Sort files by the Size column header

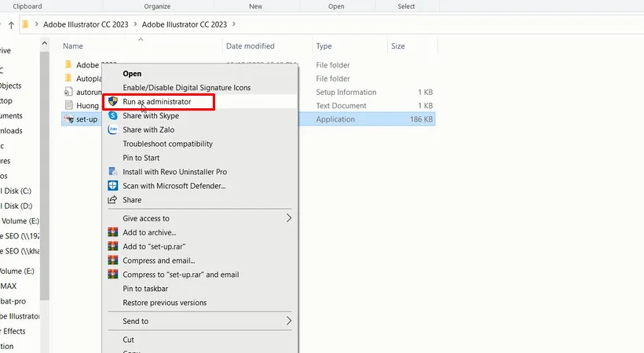(397, 46)
